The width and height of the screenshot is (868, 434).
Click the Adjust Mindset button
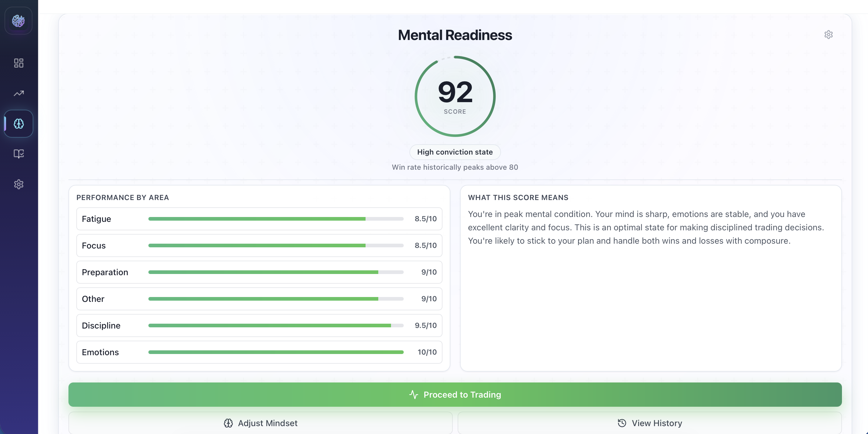pyautogui.click(x=260, y=423)
